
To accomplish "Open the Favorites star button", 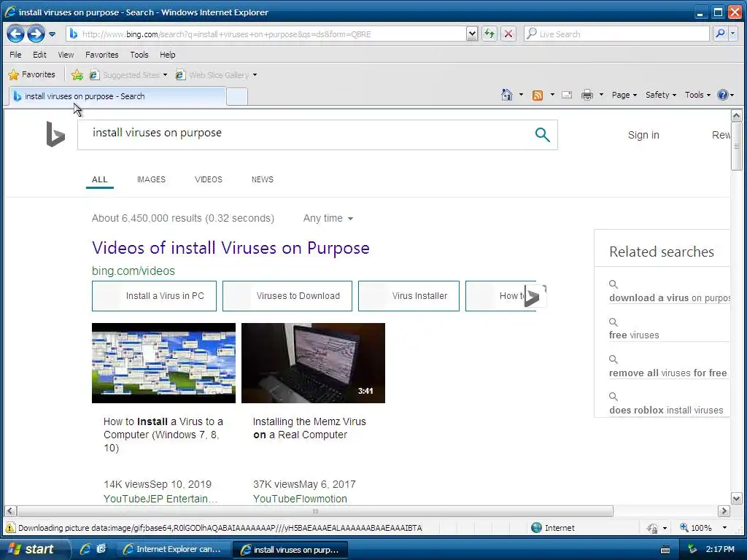I will point(32,75).
